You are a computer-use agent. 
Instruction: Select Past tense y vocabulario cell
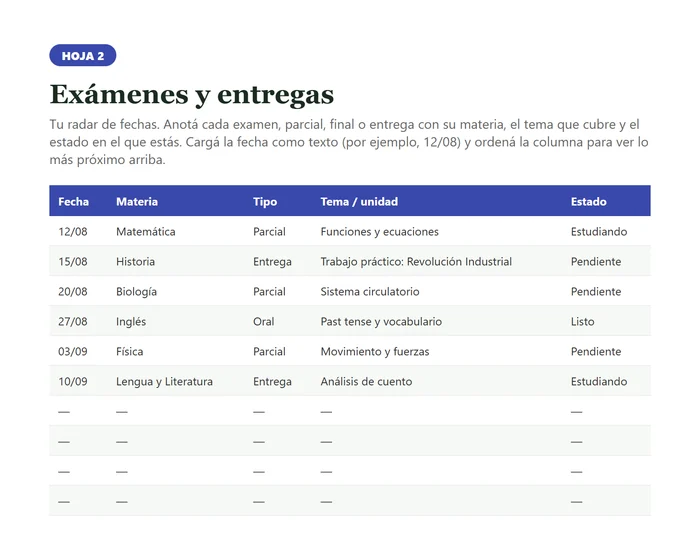coord(381,322)
